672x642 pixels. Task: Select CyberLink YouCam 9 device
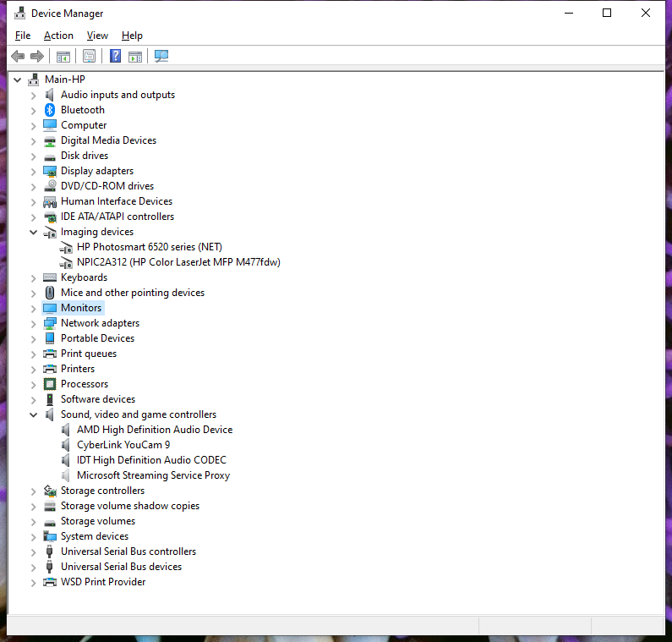click(123, 445)
